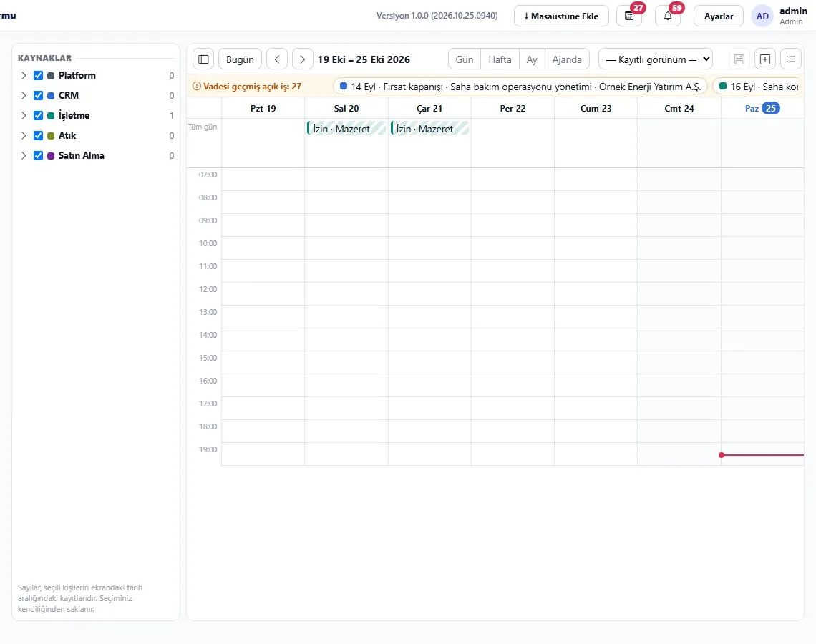Toggle the sidebar panel icon
The width and height of the screenshot is (816, 644).
click(203, 59)
